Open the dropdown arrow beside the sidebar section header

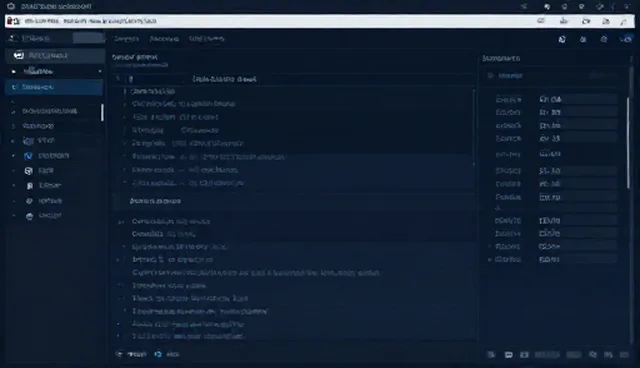point(100,71)
